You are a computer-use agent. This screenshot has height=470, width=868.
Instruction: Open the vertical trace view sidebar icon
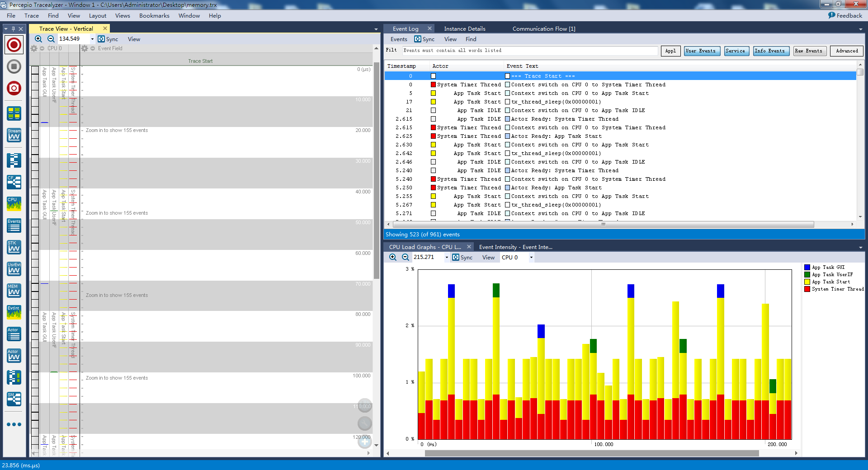click(x=14, y=160)
